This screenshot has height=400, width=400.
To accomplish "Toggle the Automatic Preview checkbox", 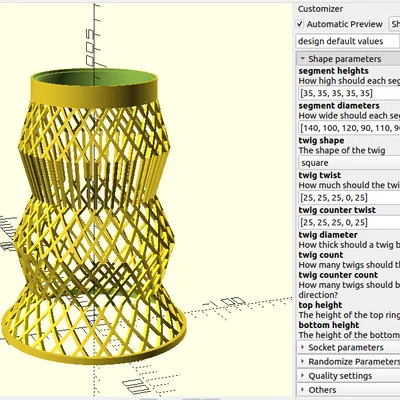I will tap(300, 24).
